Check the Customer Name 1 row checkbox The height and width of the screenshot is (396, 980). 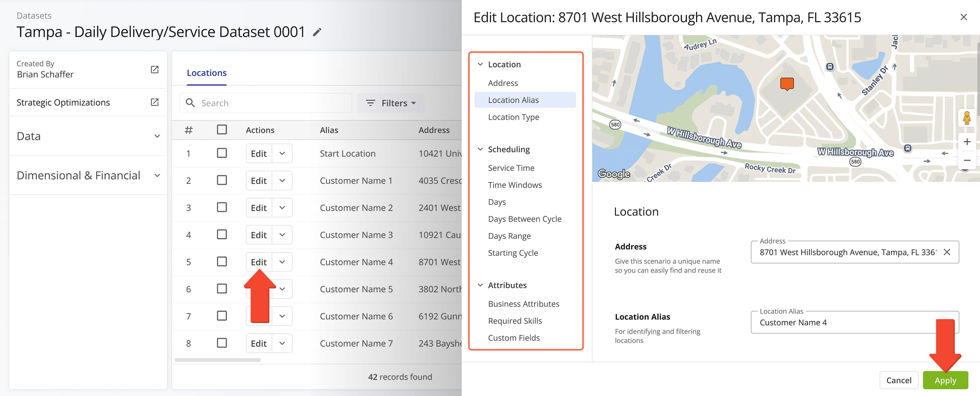tap(222, 180)
